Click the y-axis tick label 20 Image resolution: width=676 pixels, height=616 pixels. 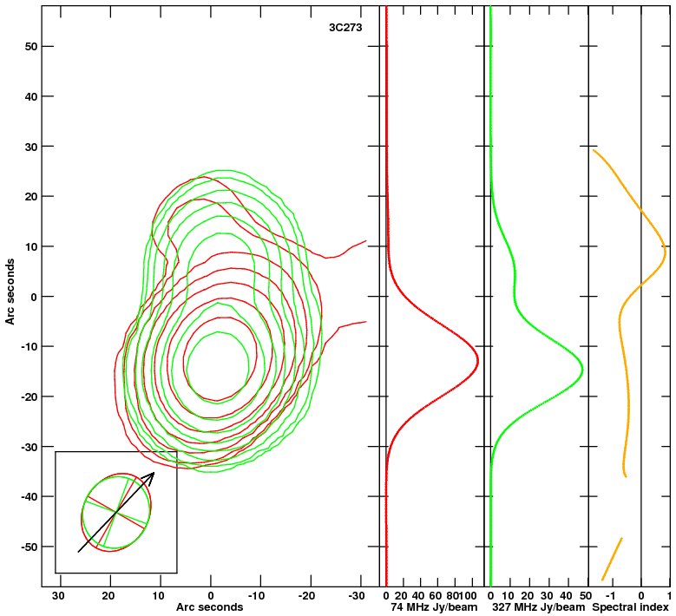coord(31,197)
